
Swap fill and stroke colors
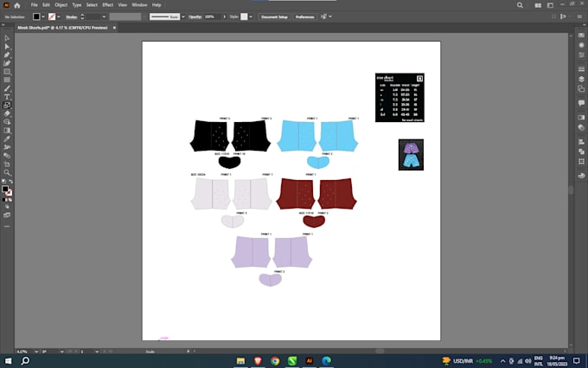[11, 182]
